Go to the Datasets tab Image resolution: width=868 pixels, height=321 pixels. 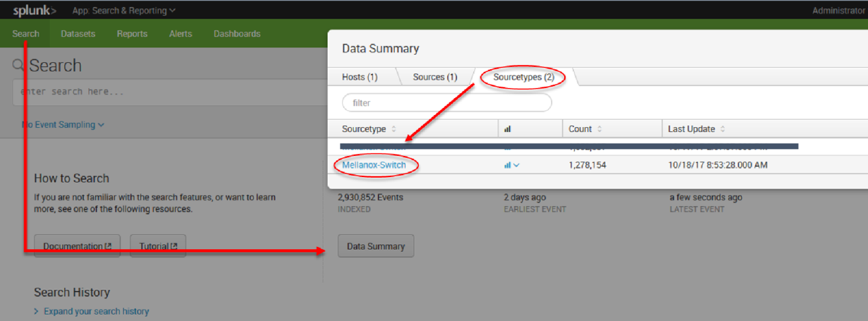click(x=78, y=34)
